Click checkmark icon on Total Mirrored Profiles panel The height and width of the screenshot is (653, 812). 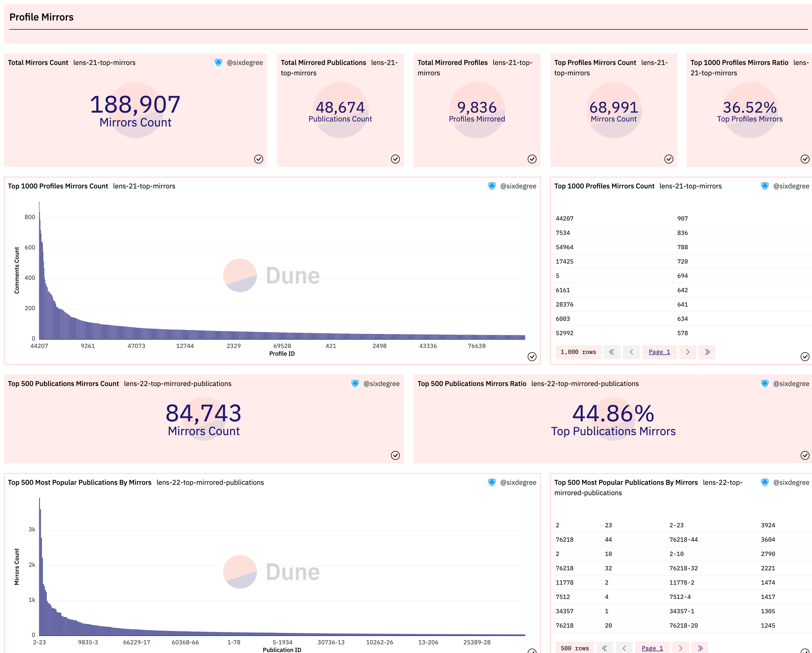coord(532,159)
